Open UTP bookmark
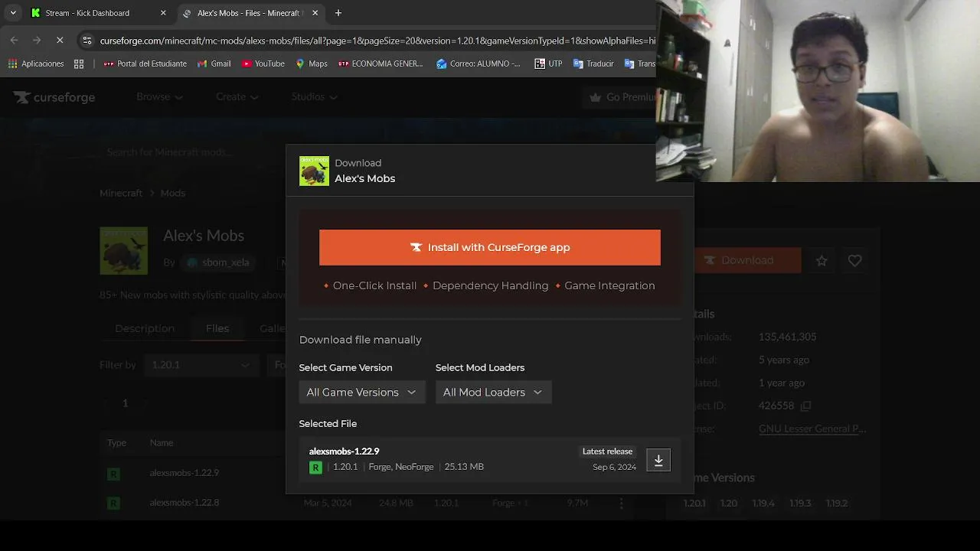Image resolution: width=980 pixels, height=551 pixels. click(x=548, y=64)
